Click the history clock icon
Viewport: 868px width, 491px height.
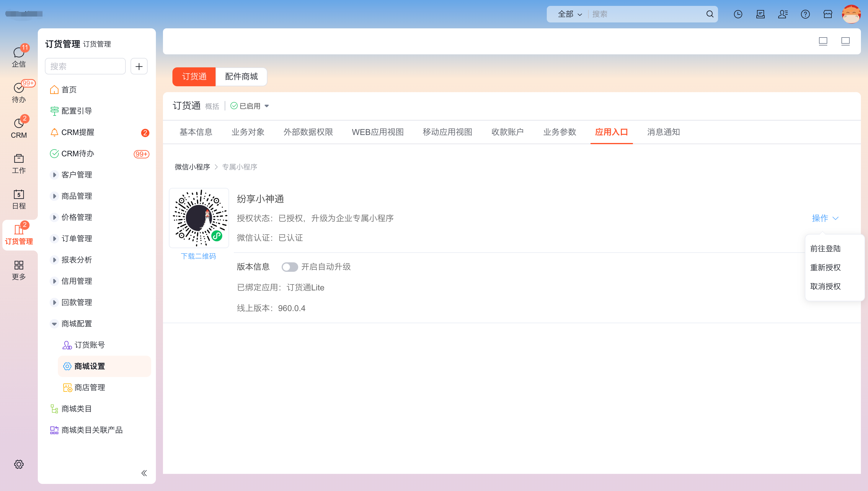738,14
